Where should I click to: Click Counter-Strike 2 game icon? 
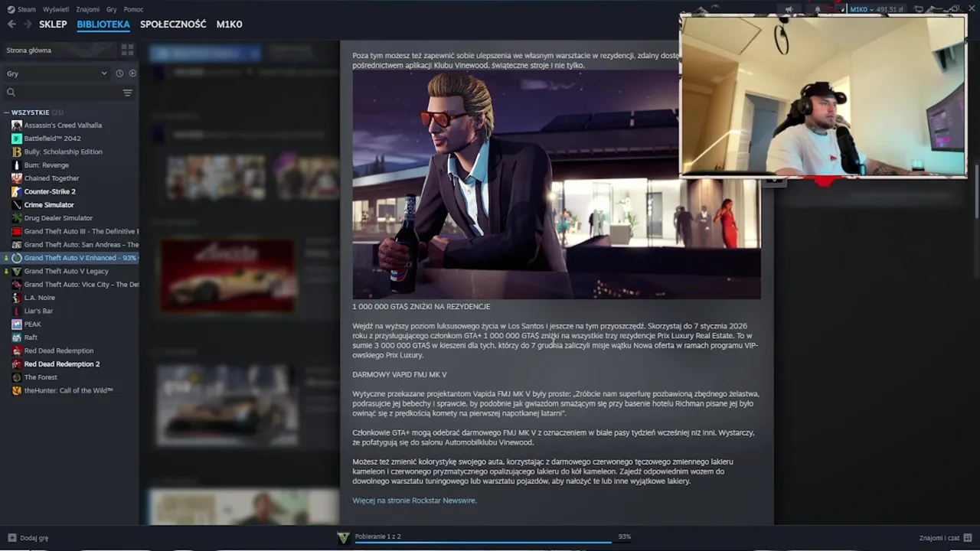coord(17,191)
